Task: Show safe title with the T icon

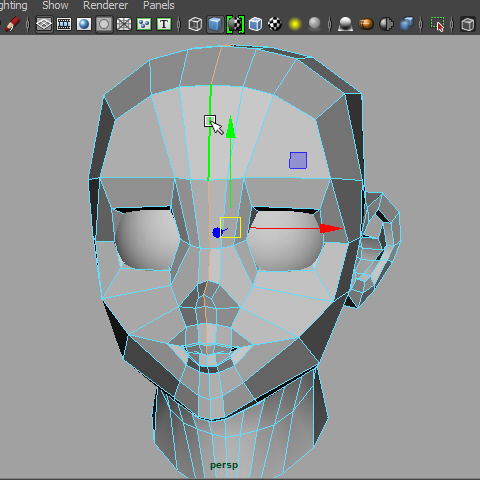Action: 164,24
